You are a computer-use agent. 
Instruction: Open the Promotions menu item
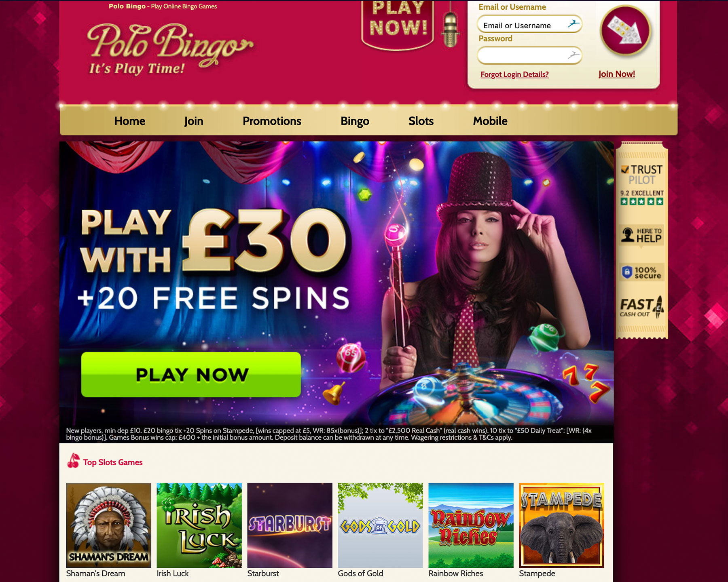pyautogui.click(x=272, y=121)
